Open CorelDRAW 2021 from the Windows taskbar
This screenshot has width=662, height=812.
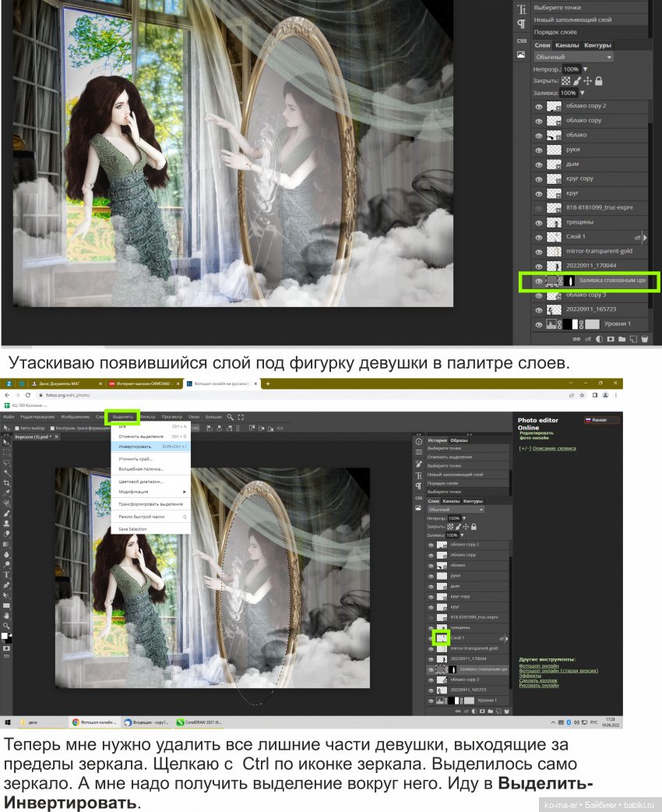[x=199, y=722]
